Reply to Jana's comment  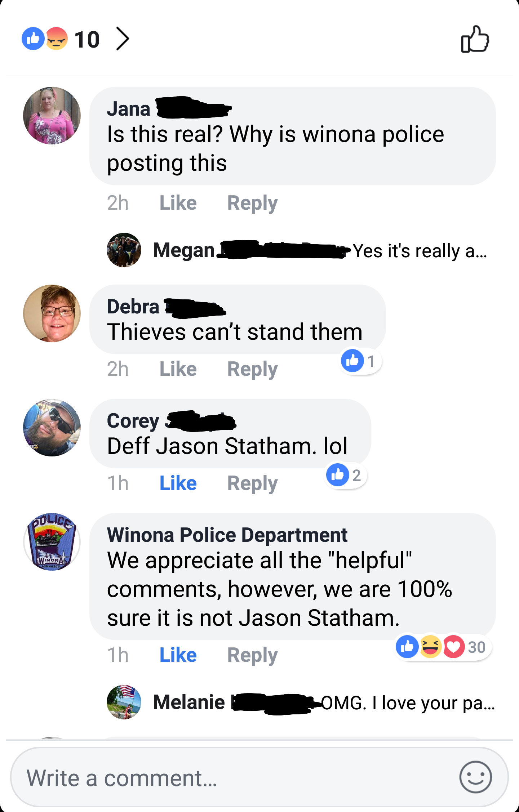click(x=252, y=203)
